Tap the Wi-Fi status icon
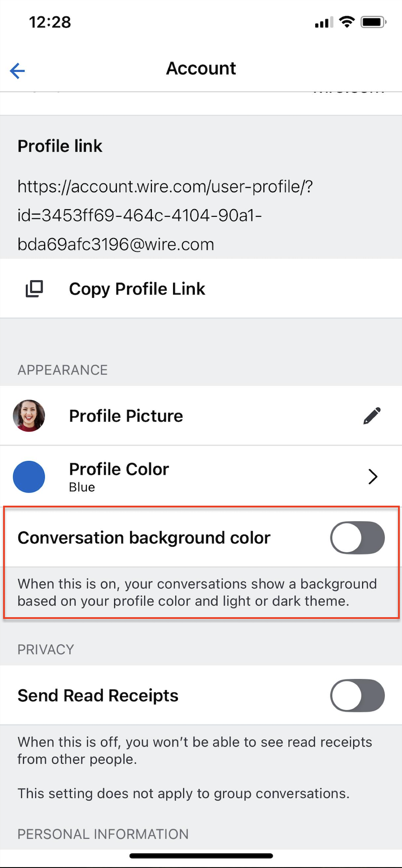 (347, 22)
